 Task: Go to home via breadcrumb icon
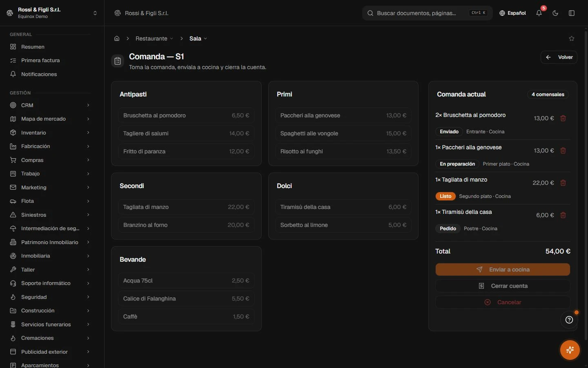pyautogui.click(x=117, y=38)
